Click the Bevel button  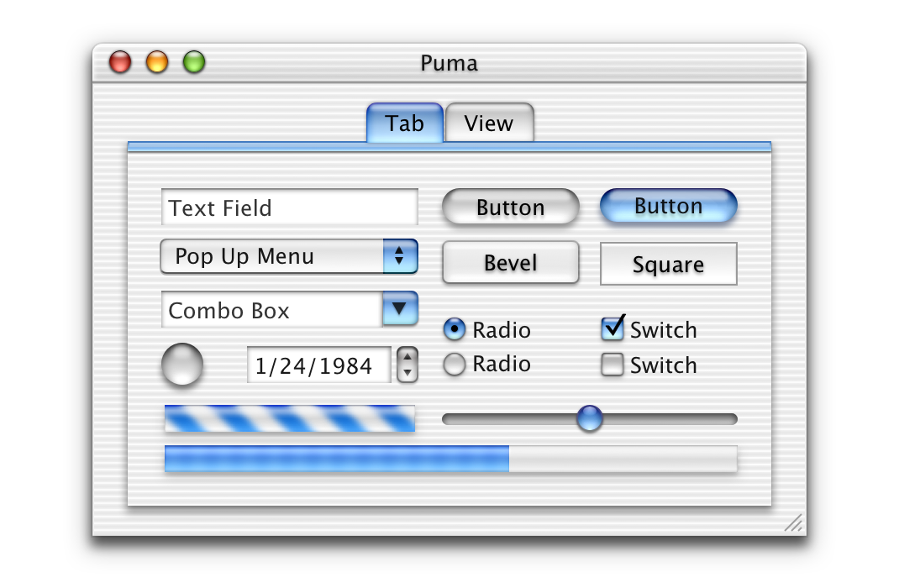510,262
